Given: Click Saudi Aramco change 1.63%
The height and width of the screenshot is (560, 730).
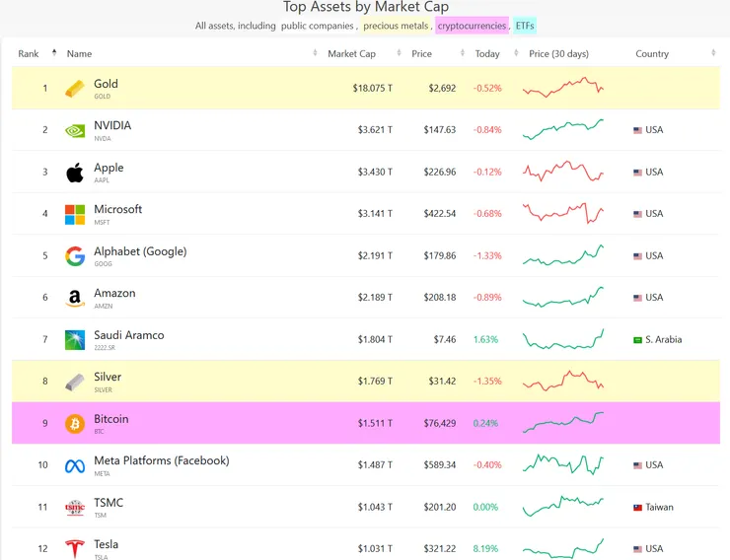Looking at the screenshot, I should tap(485, 339).
